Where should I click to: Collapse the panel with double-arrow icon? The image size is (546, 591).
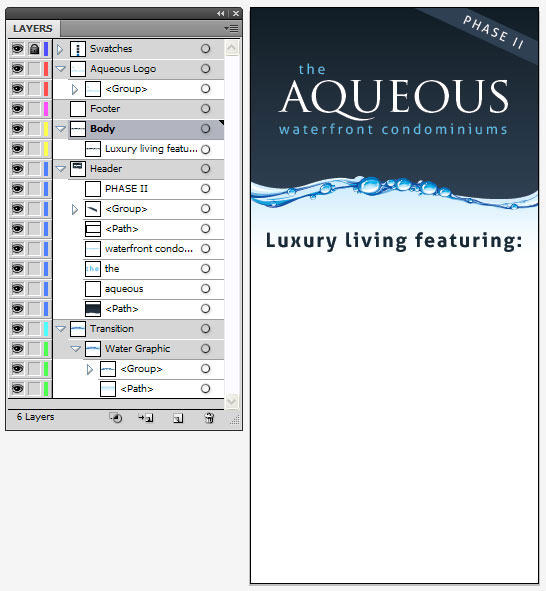[x=221, y=14]
